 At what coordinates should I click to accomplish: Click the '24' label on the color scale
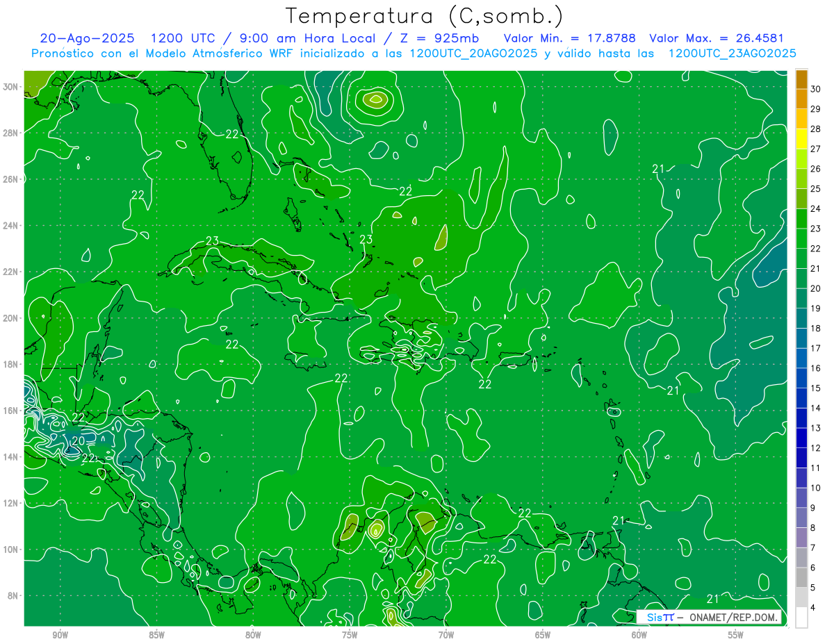pyautogui.click(x=815, y=209)
